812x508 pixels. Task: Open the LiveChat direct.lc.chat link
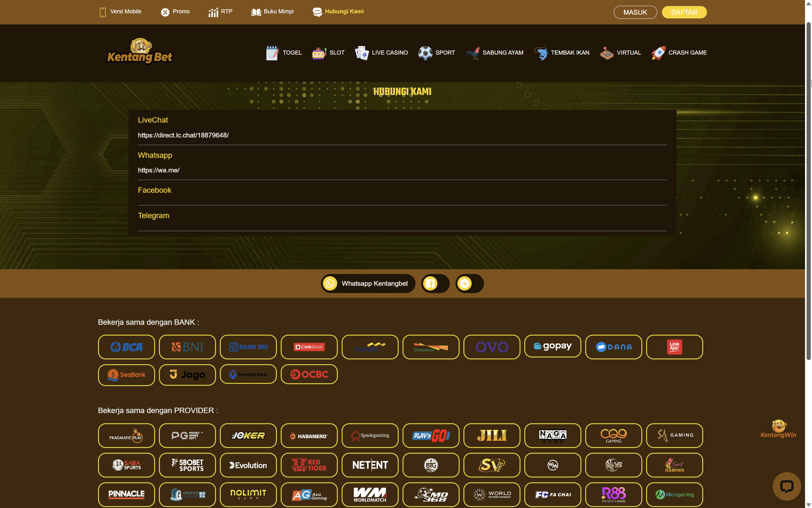(x=183, y=135)
